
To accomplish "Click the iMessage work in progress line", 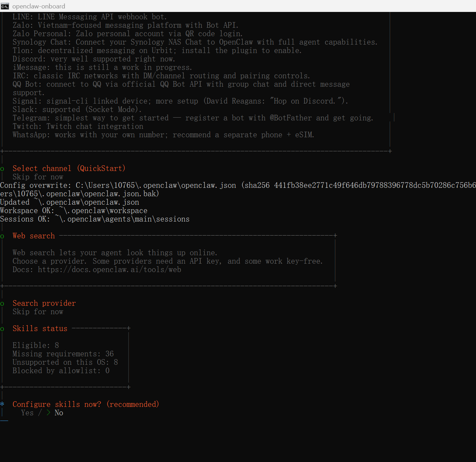I will click(x=102, y=67).
